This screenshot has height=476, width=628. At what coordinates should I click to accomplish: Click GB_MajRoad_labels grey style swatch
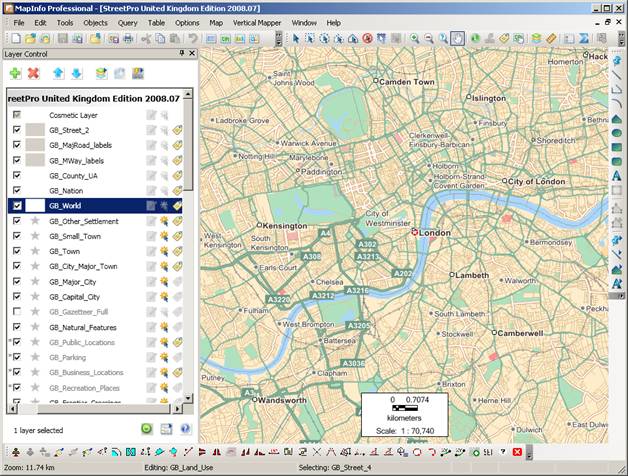(x=35, y=145)
